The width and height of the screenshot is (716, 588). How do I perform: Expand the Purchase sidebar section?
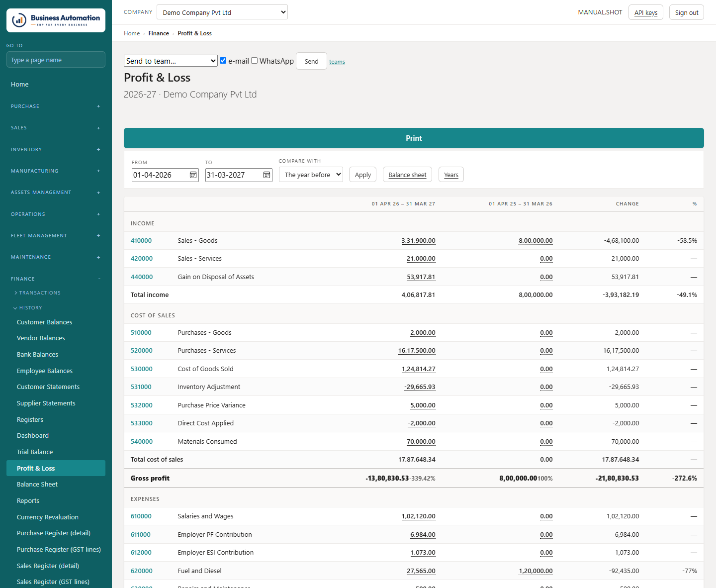[56, 106]
